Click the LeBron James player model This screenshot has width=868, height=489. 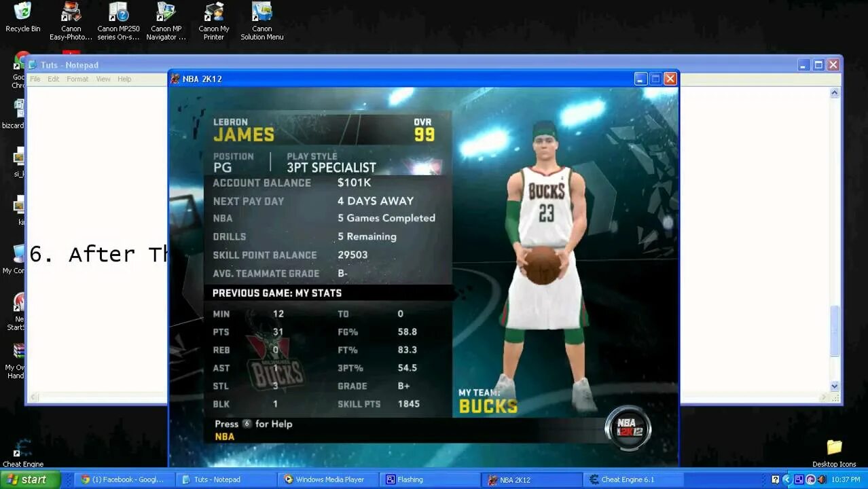(545, 265)
